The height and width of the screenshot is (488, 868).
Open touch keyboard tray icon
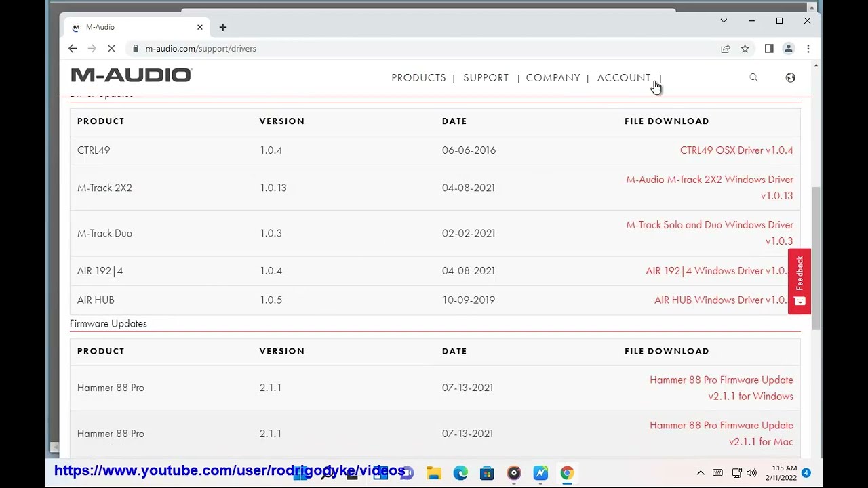pyautogui.click(x=717, y=473)
